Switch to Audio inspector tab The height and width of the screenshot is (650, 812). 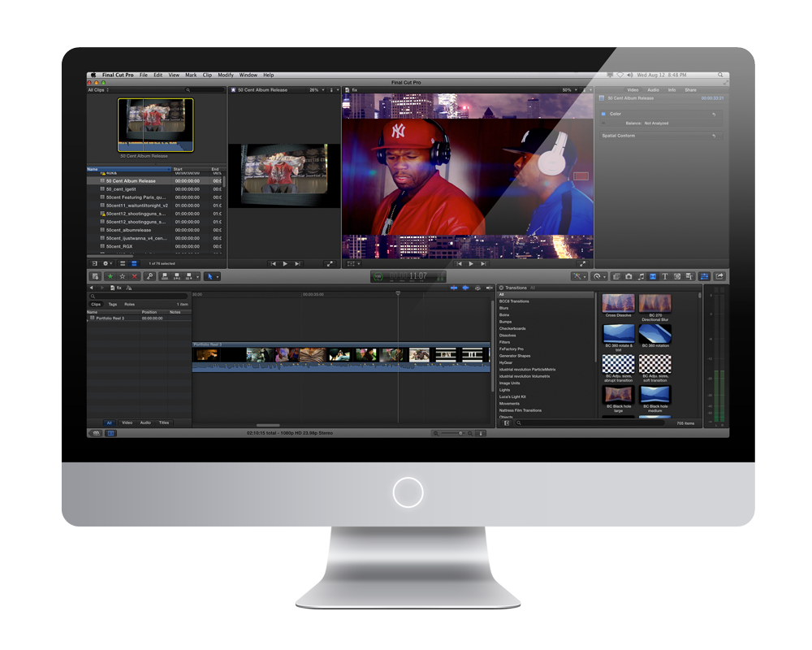(654, 90)
